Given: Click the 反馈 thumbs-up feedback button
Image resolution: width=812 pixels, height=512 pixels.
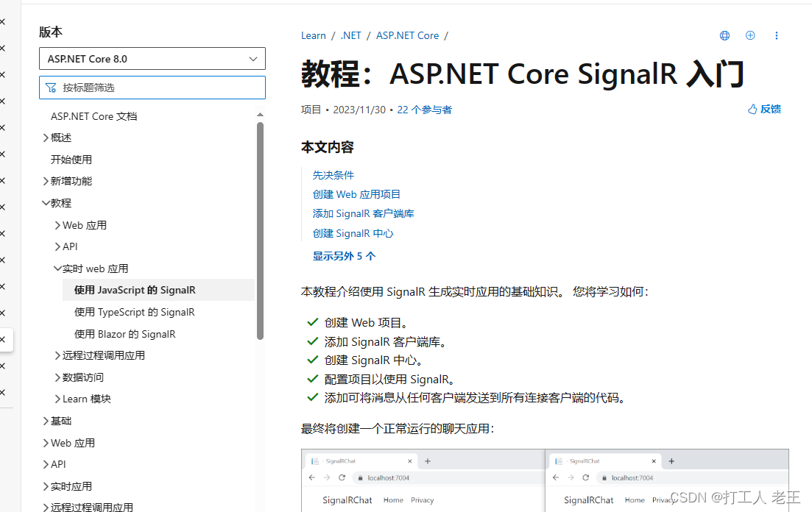Looking at the screenshot, I should (764, 109).
